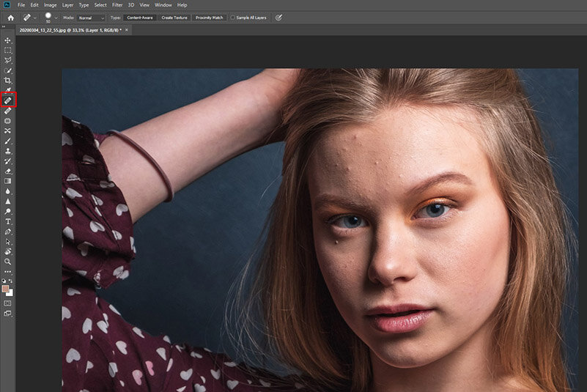Toggle the pressure for size icon
This screenshot has width=587, height=392.
coord(279,17)
